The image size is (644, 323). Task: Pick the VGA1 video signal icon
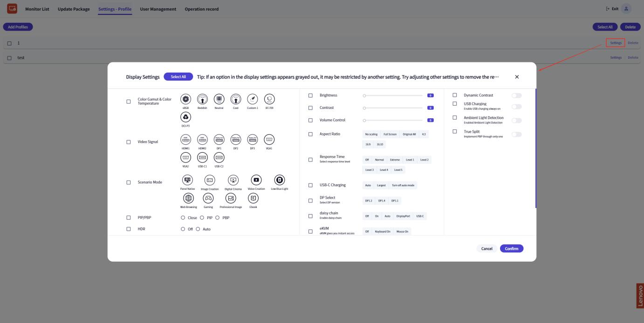(269, 139)
